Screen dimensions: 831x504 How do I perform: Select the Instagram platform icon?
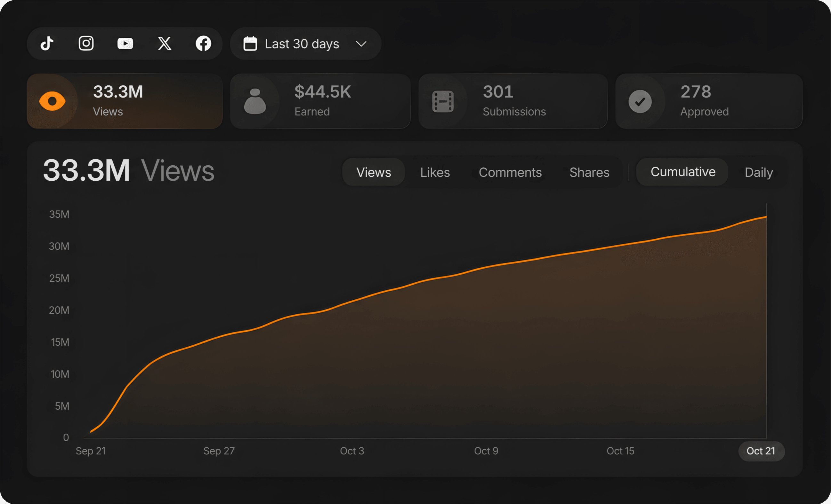(x=86, y=43)
